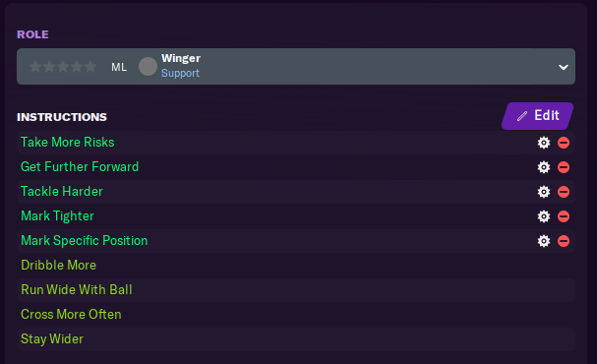Remove the Take More Risks instruction

coord(564,143)
